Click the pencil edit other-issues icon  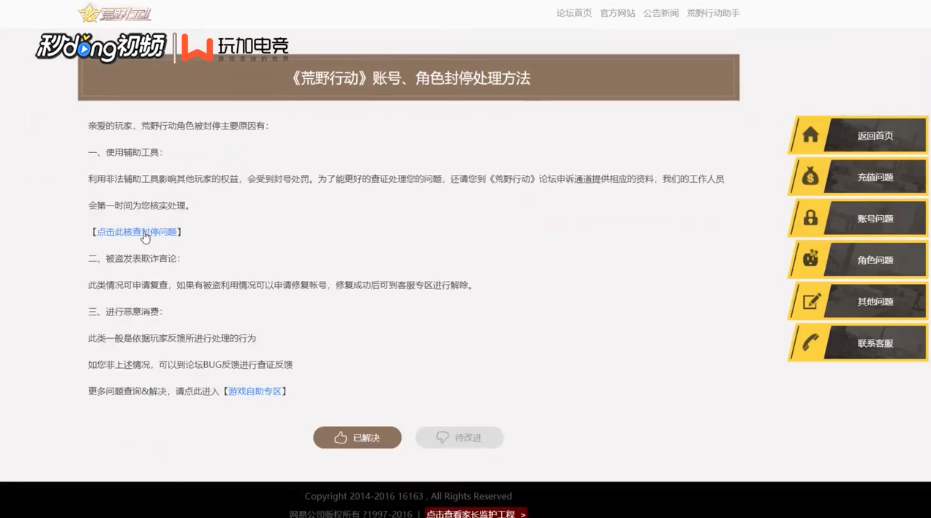(811, 301)
